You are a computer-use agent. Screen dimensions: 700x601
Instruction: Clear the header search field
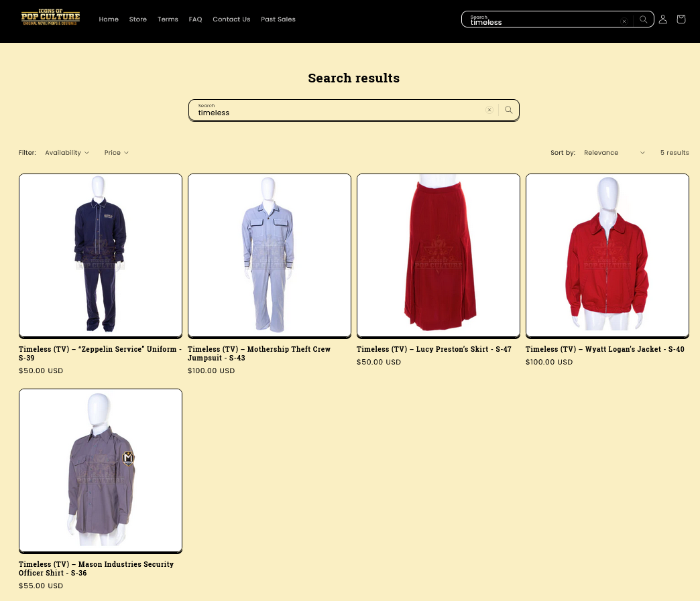pos(624,21)
